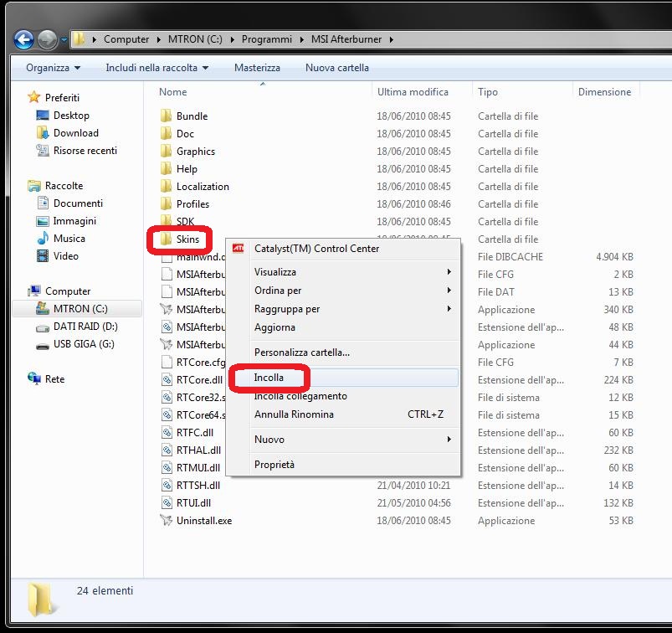Click the MTRON (C:) breadcrumb segment

(x=195, y=39)
